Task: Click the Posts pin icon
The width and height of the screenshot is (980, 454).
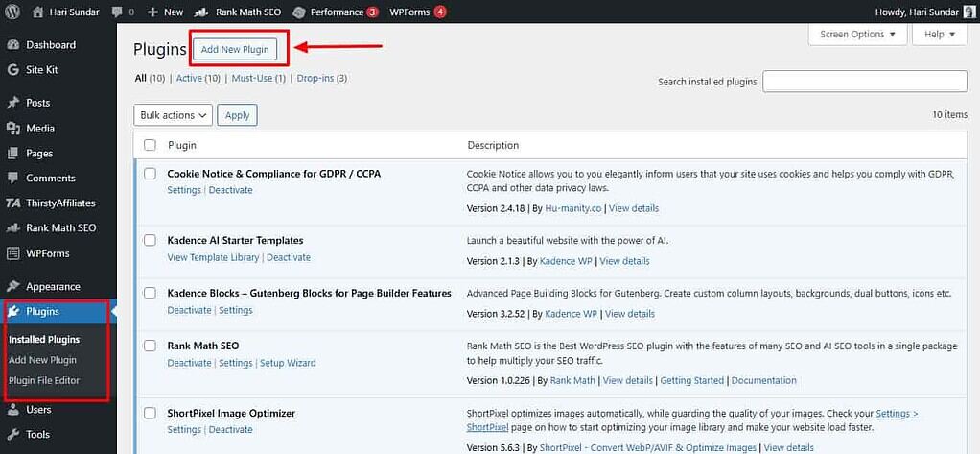Action: [13, 103]
